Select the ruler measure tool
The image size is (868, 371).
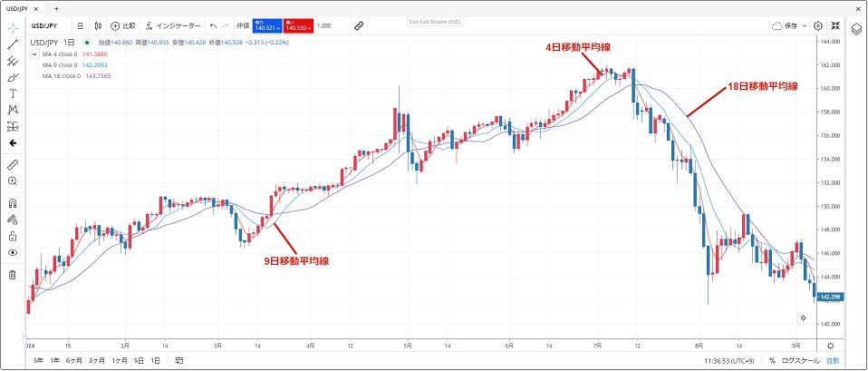[14, 165]
